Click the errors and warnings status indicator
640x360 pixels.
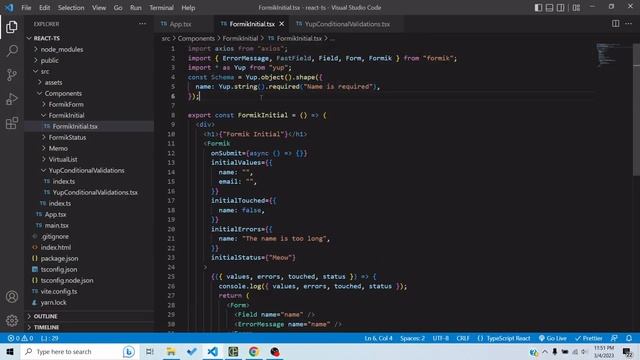(x=20, y=338)
